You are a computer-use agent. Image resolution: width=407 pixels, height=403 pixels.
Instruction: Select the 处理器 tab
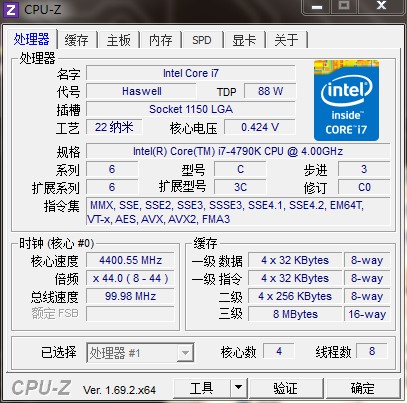pos(32,39)
